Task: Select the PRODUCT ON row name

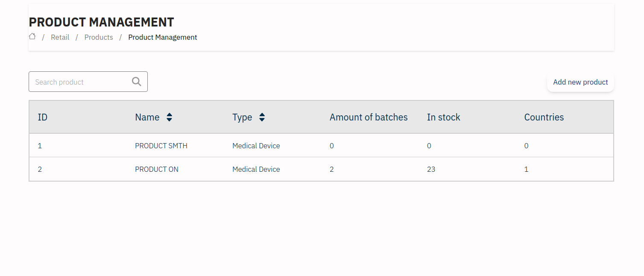Action: point(157,169)
